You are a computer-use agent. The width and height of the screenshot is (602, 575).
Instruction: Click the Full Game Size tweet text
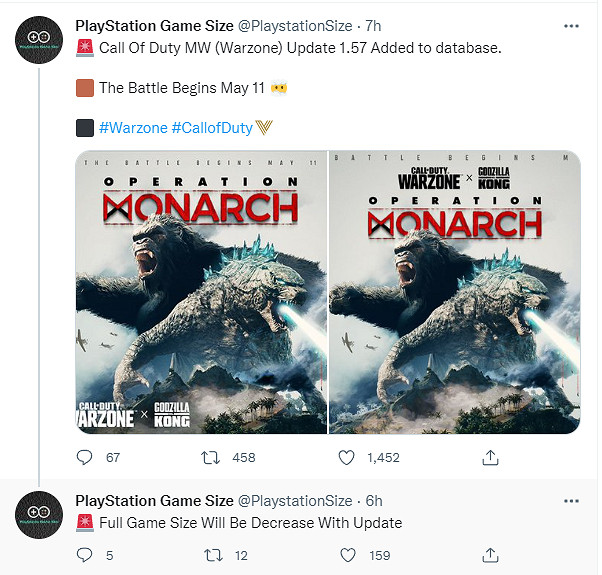click(250, 522)
